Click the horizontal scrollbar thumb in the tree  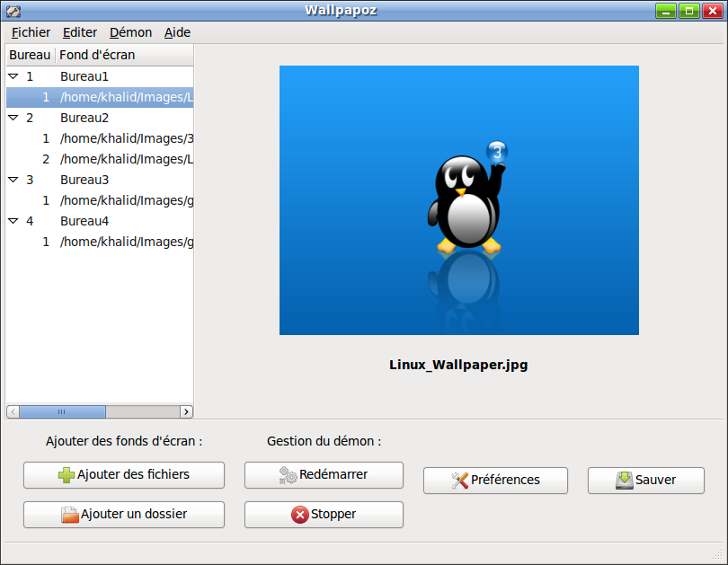pyautogui.click(x=62, y=411)
